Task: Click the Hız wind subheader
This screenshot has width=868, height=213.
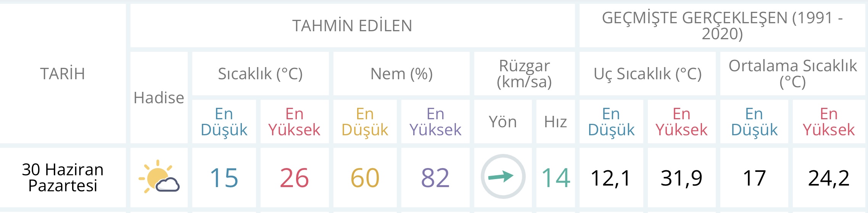Action: click(556, 122)
